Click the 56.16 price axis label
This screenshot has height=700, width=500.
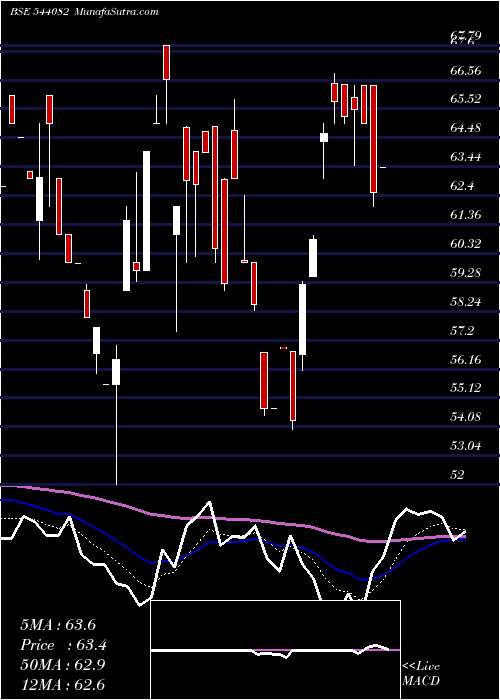466,360
